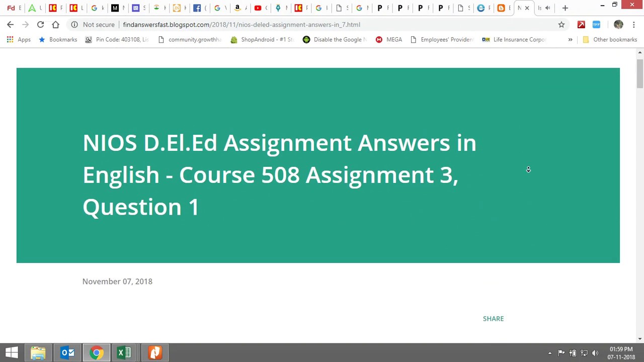The height and width of the screenshot is (362, 644).
Task: Open Life Insurance Corporation bookmark
Action: 514,39
